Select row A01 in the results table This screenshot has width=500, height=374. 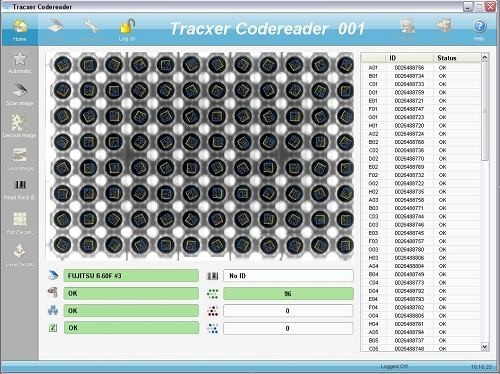421,68
